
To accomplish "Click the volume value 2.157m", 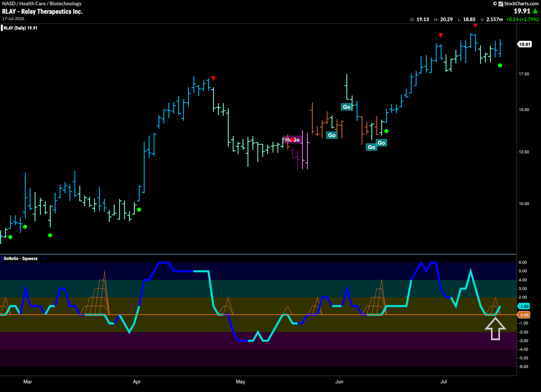I will [495, 19].
